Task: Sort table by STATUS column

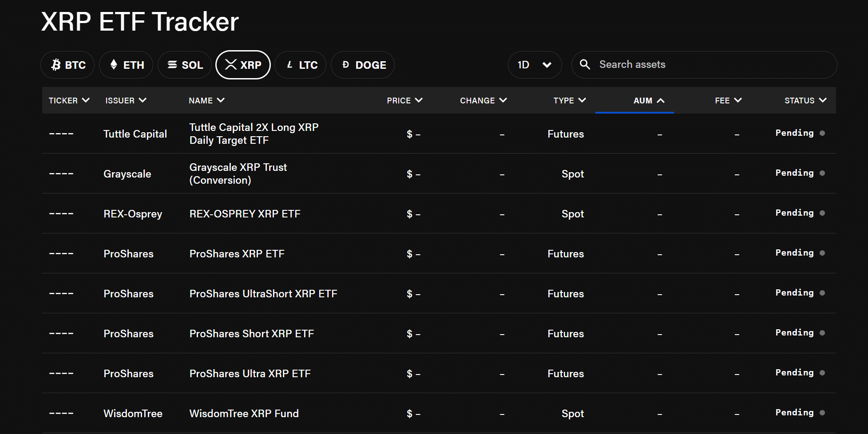Action: pos(805,100)
